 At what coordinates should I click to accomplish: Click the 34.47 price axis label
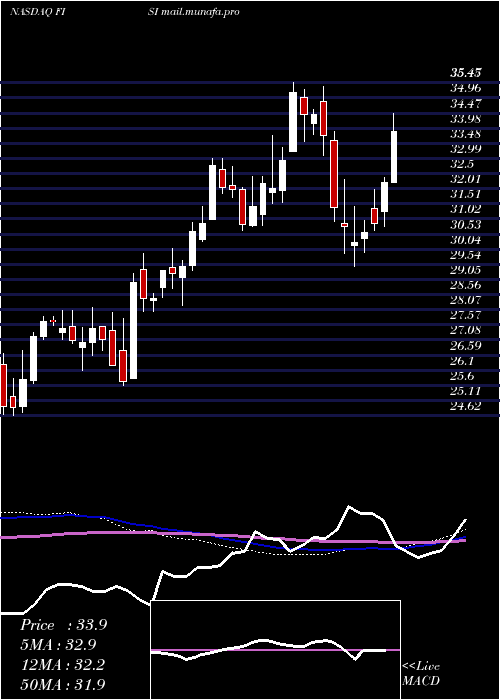[467, 104]
